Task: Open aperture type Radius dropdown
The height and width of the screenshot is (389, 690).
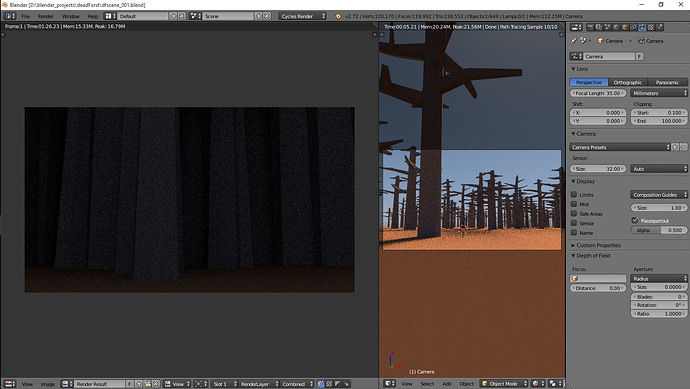Action: click(659, 279)
